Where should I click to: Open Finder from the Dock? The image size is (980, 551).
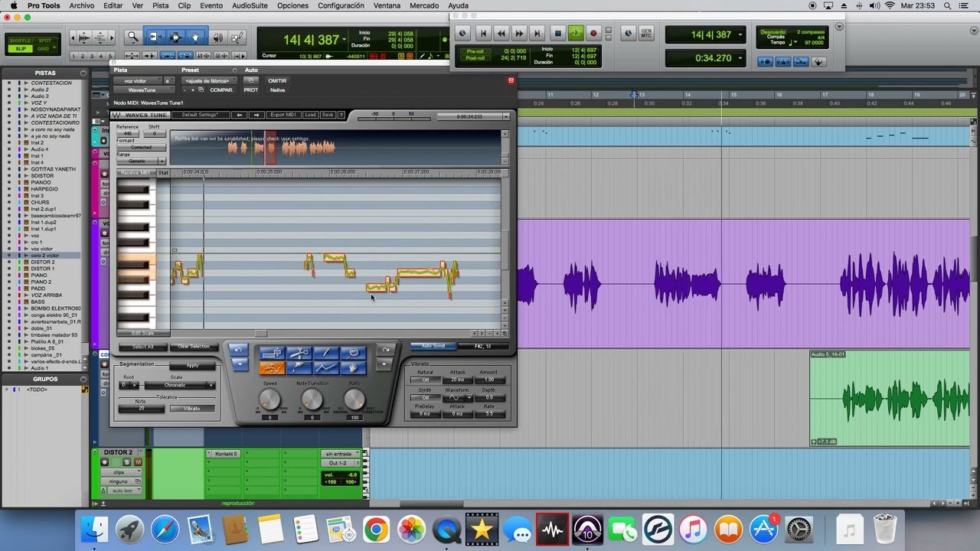click(95, 530)
